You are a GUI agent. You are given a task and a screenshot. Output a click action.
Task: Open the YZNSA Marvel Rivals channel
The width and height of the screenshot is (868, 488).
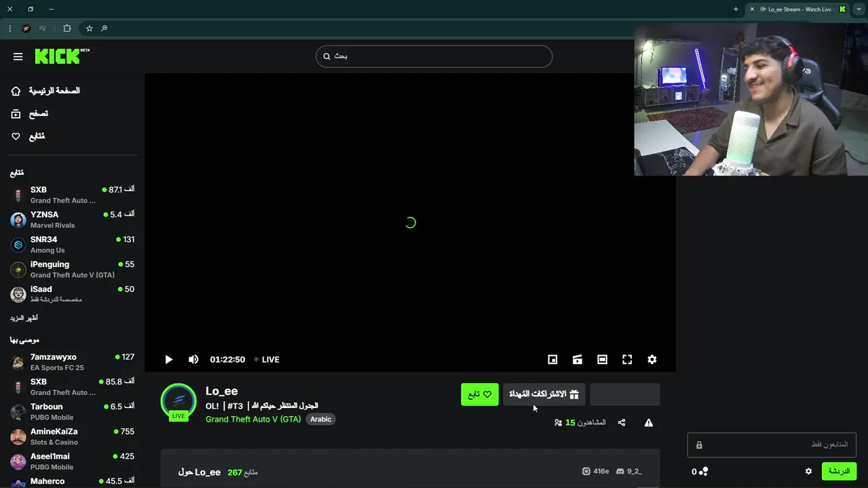coord(73,220)
